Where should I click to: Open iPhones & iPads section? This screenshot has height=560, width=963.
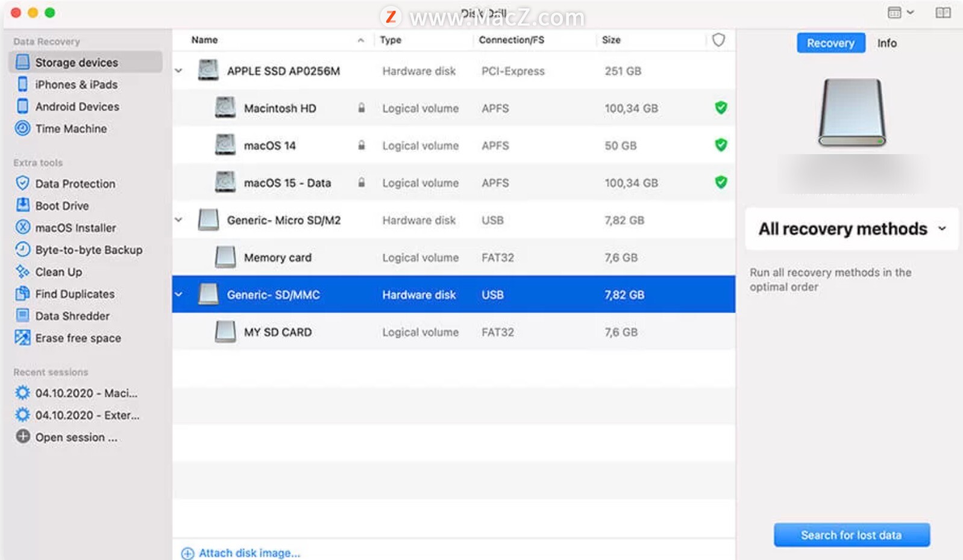76,84
